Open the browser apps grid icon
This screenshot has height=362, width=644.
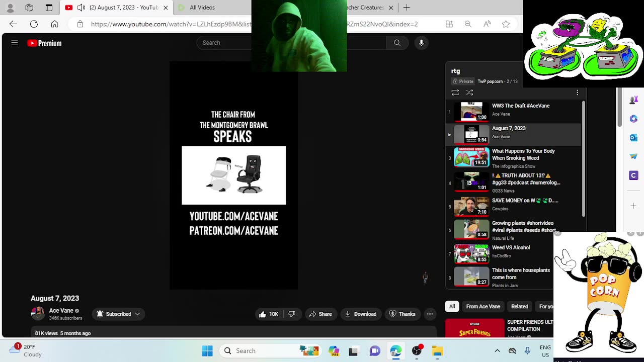[x=449, y=24]
